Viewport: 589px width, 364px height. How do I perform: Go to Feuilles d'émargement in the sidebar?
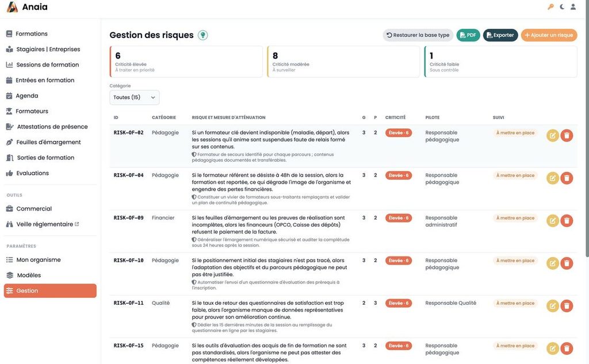pos(48,142)
